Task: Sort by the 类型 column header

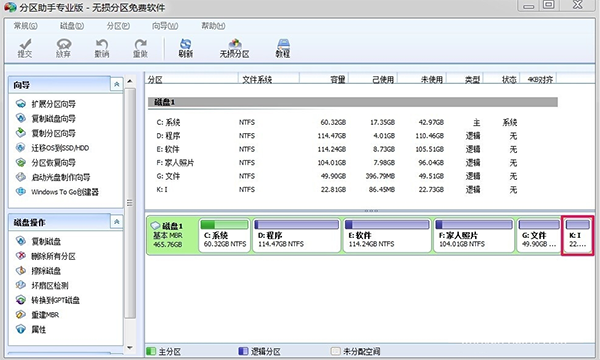Action: click(x=465, y=79)
